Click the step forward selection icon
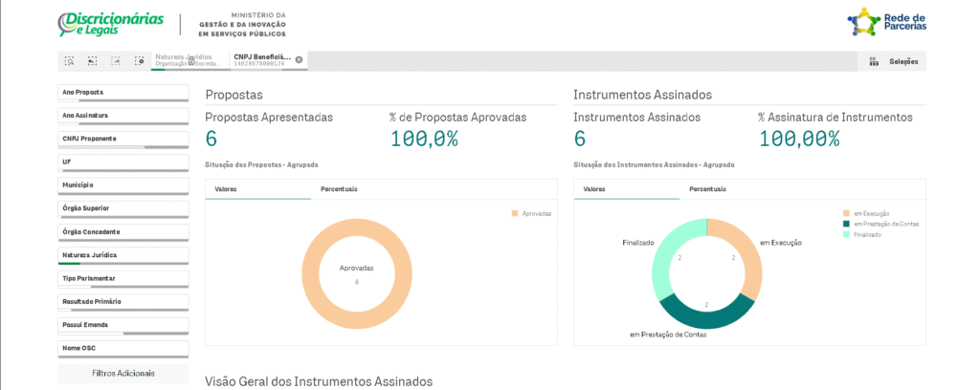Viewport: 980px width, 390px height. pyautogui.click(x=115, y=61)
